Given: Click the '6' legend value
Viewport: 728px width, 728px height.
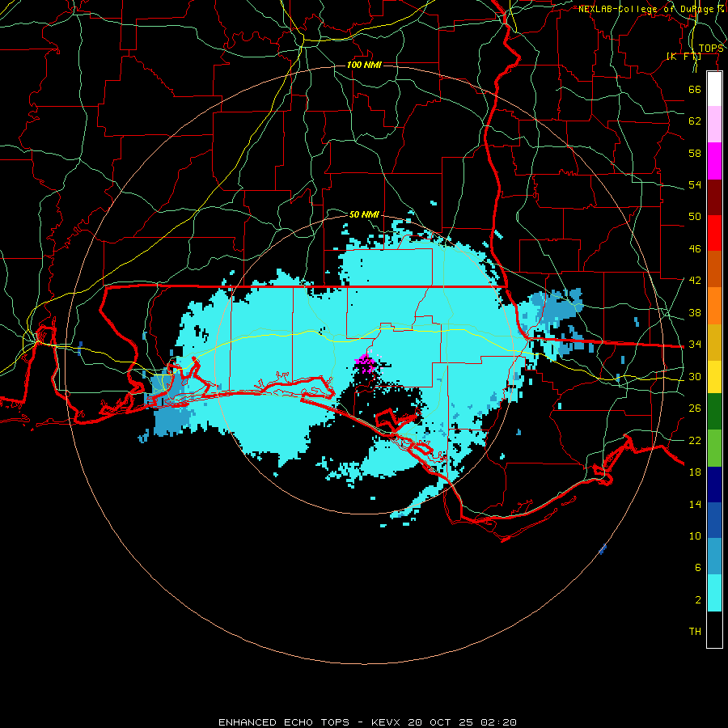Looking at the screenshot, I should (x=697, y=568).
